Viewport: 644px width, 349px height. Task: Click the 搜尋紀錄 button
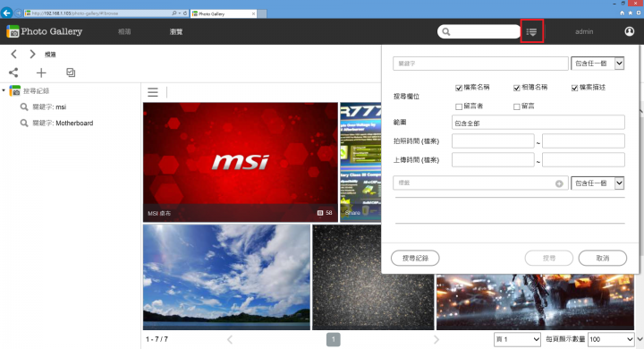click(x=415, y=258)
